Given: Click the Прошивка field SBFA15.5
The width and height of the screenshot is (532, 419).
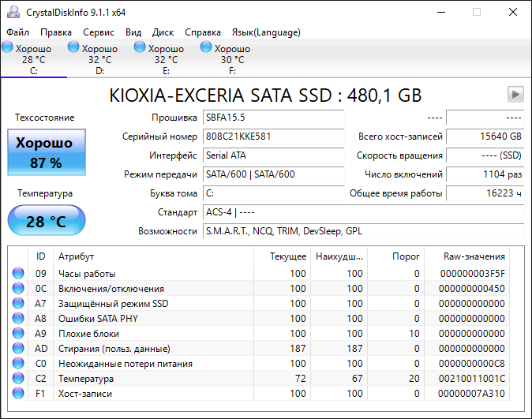Looking at the screenshot, I should [x=273, y=118].
